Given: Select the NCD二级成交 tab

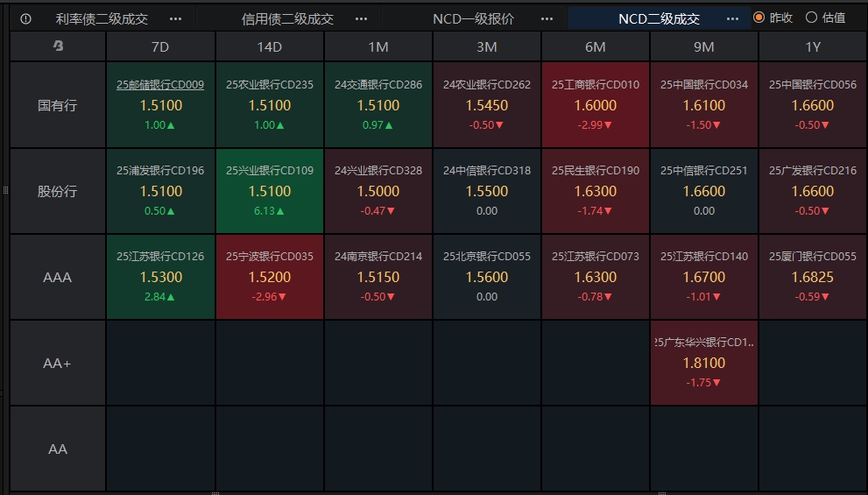Looking at the screenshot, I should tap(659, 18).
